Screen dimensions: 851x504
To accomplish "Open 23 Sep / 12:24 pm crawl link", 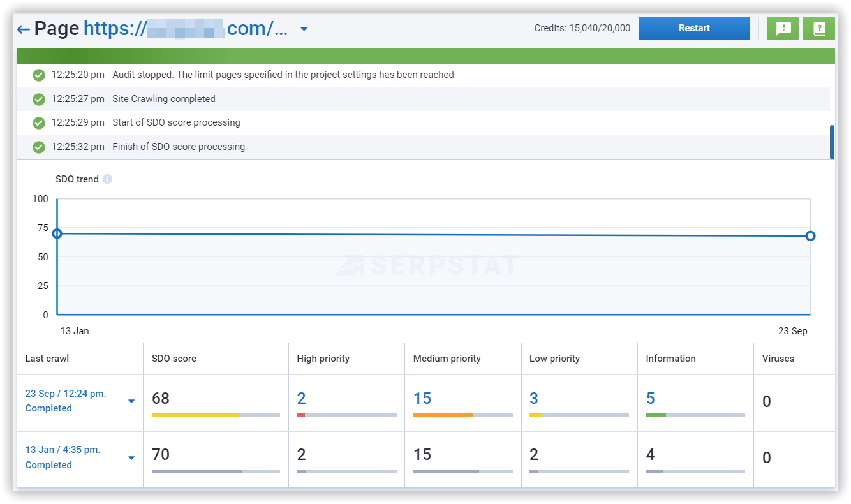I will (x=66, y=394).
